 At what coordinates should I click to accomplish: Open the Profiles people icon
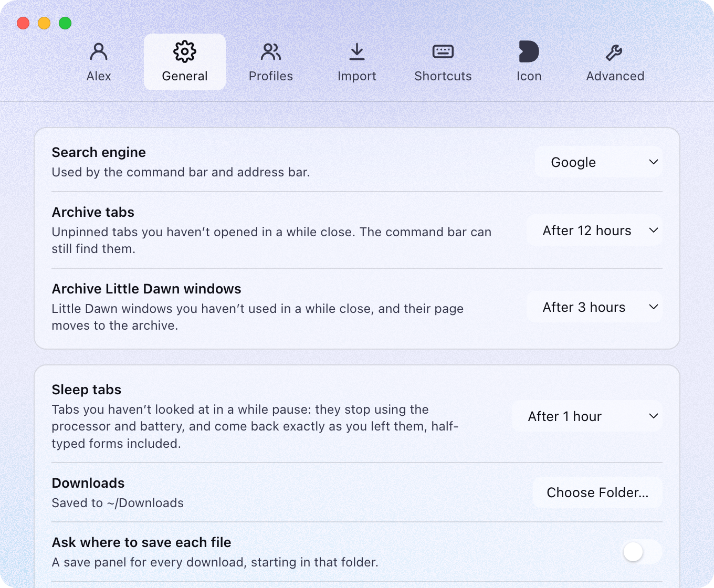pos(271,51)
